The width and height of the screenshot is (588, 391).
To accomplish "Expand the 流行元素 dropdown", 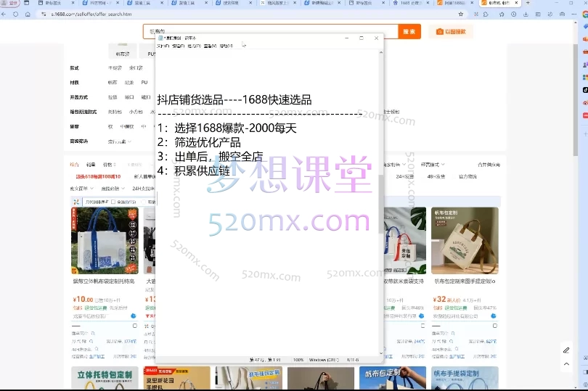I will (119, 141).
